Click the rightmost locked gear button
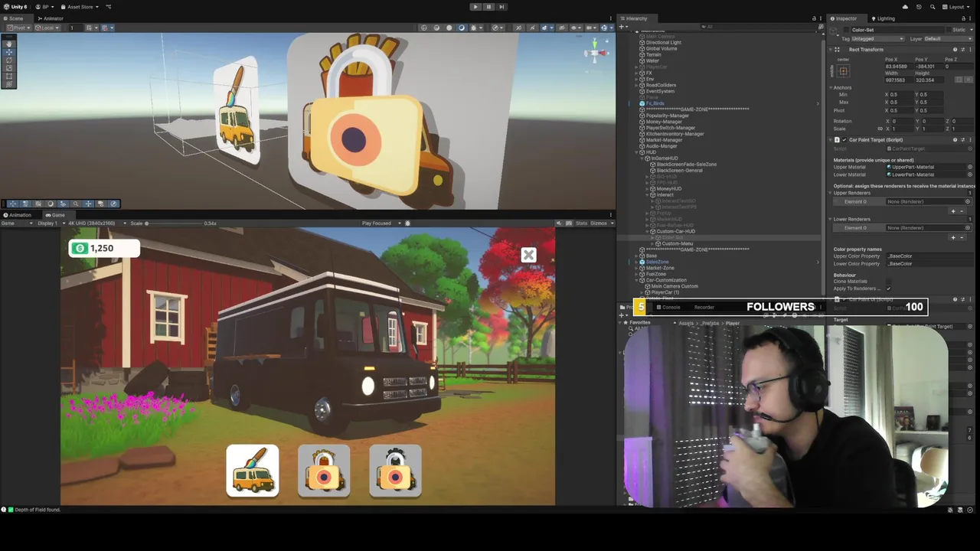Image resolution: width=980 pixels, height=551 pixels. click(x=395, y=471)
